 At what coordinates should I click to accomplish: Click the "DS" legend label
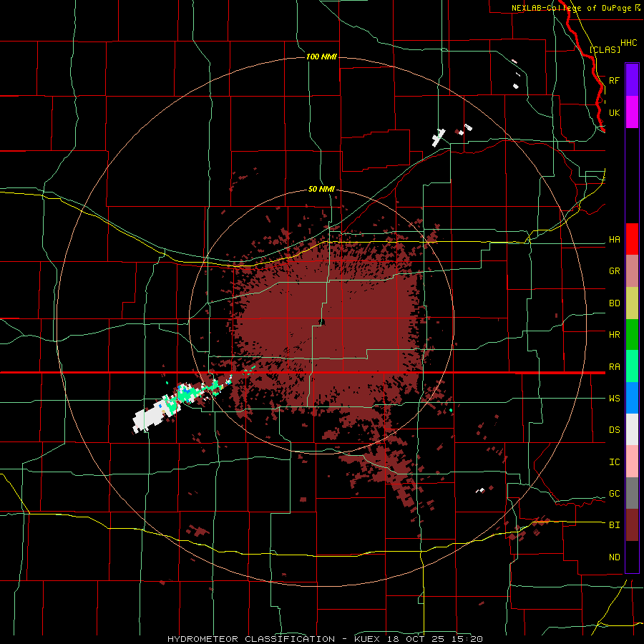click(x=614, y=429)
